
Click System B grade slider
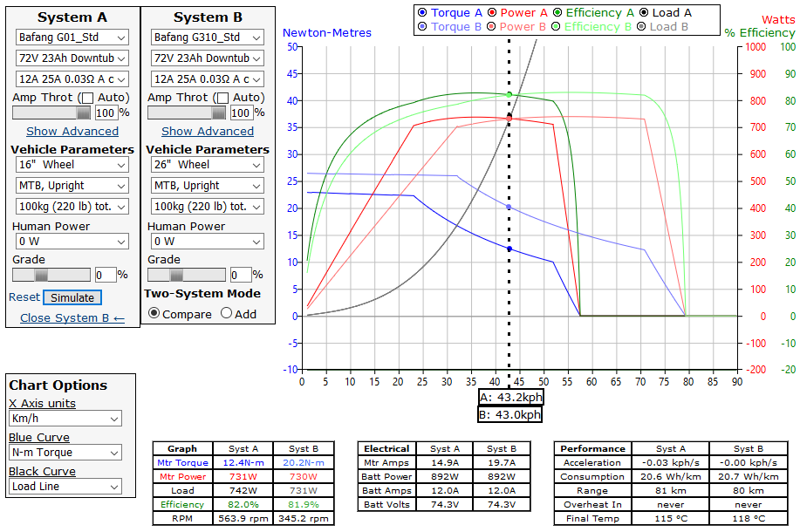[x=187, y=275]
